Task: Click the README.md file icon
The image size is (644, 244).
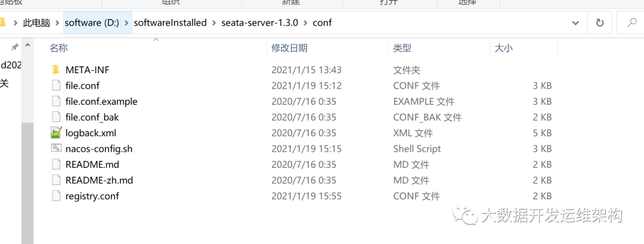Action: 56,164
